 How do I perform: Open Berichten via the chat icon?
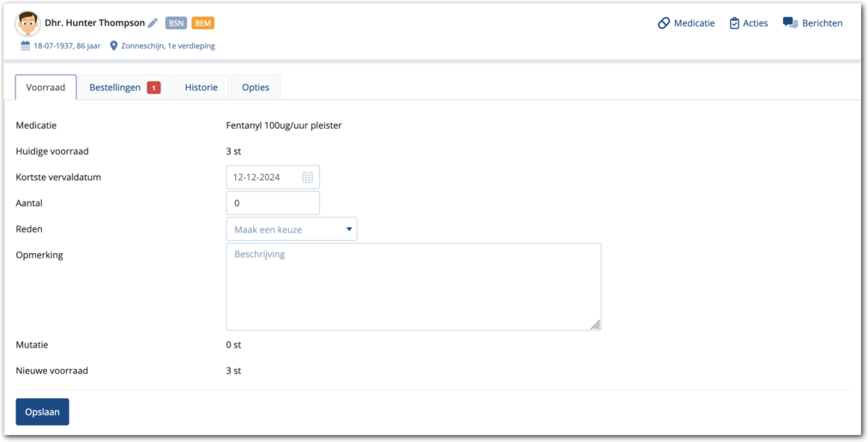pyautogui.click(x=790, y=23)
